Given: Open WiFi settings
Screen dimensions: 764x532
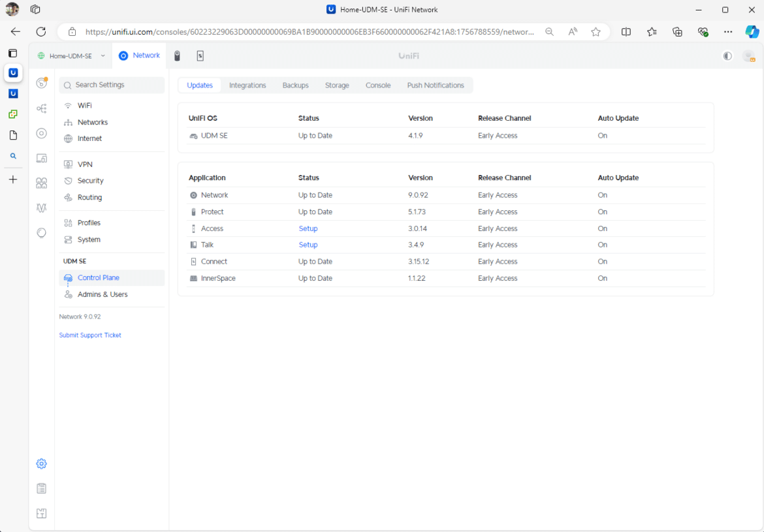Looking at the screenshot, I should [x=112, y=106].
